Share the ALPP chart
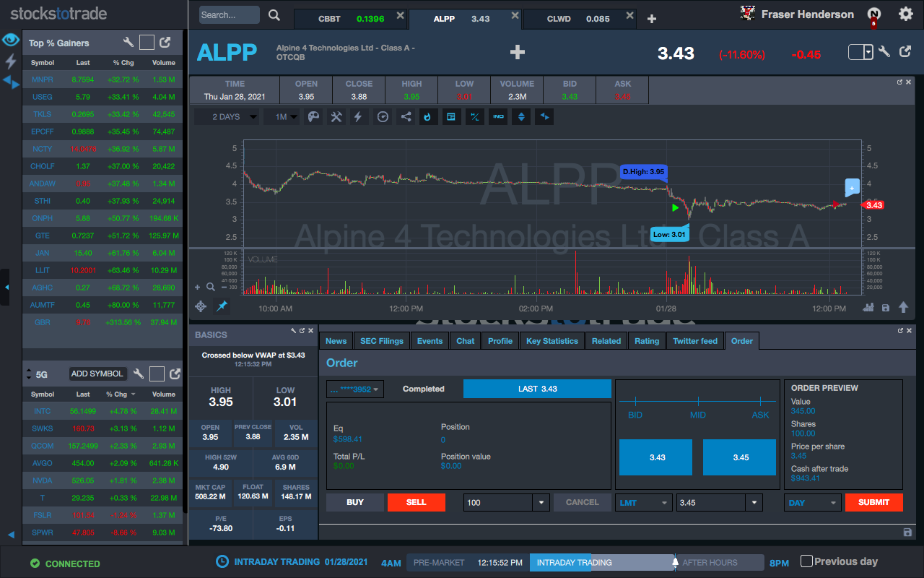This screenshot has height=578, width=924. pos(406,116)
